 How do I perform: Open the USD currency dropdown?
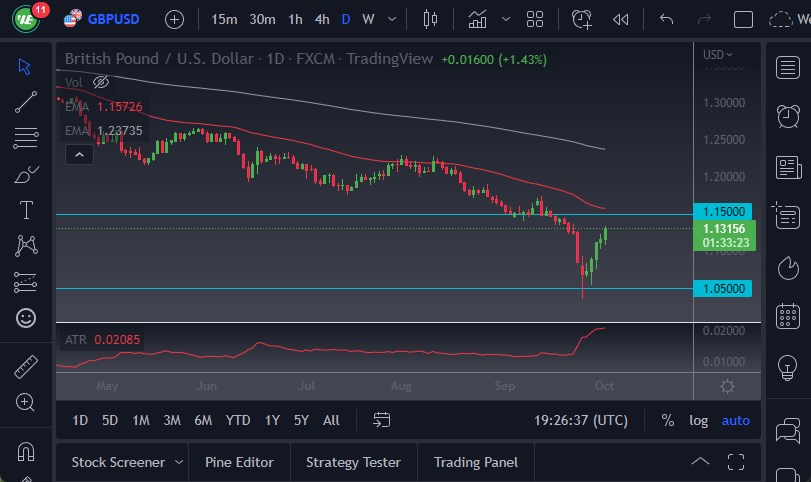point(717,55)
